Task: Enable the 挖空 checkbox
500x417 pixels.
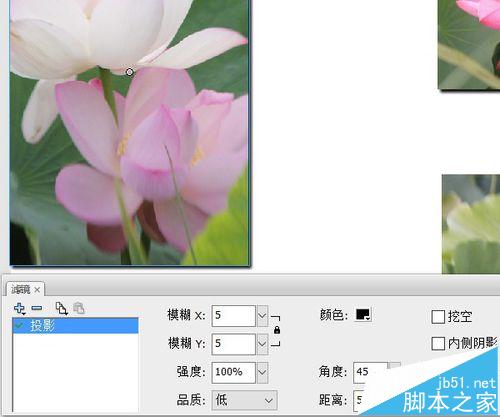Action: pos(438,317)
